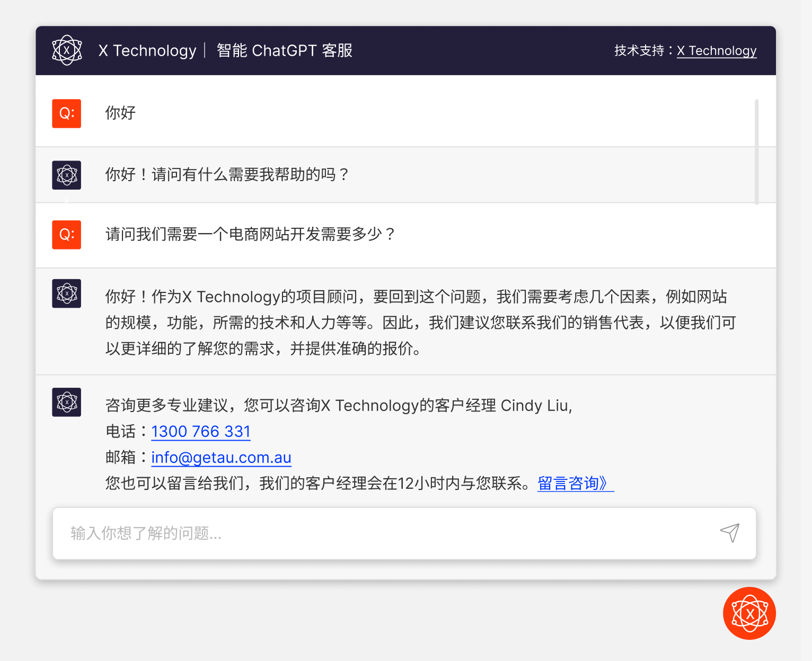
Task: Click the X Technology atom logo in header
Action: pyautogui.click(x=67, y=50)
